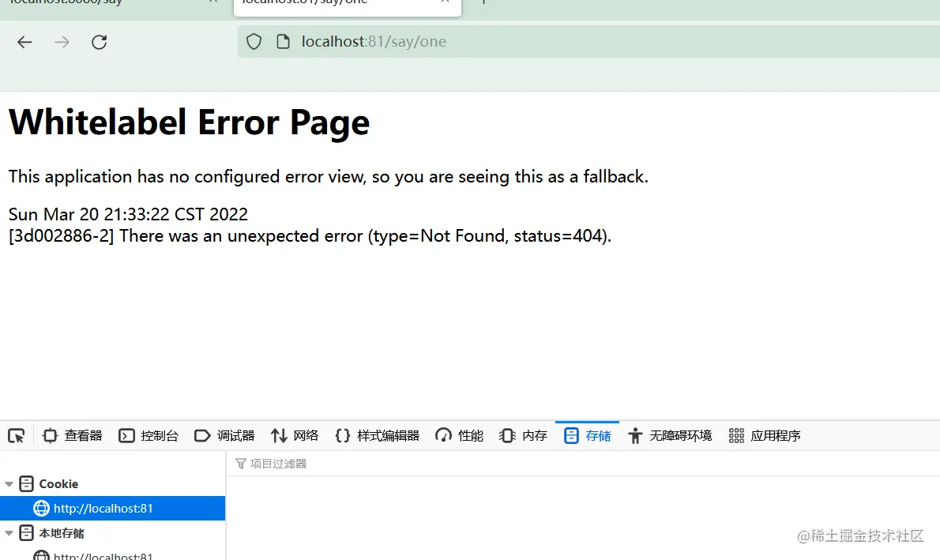The image size is (940, 560).
Task: Open the 内存 memory tab
Action: [x=523, y=436]
